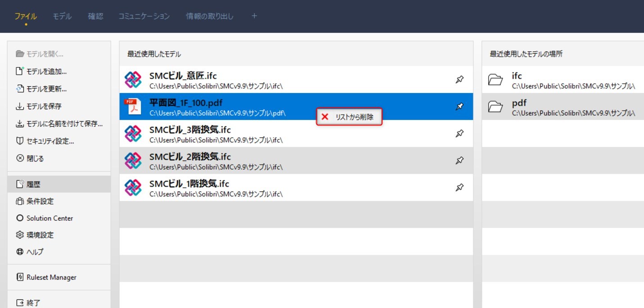This screenshot has width=644, height=308.
Task: Pin SMCビル_3階換気.ifc to the list
Action: tap(459, 134)
